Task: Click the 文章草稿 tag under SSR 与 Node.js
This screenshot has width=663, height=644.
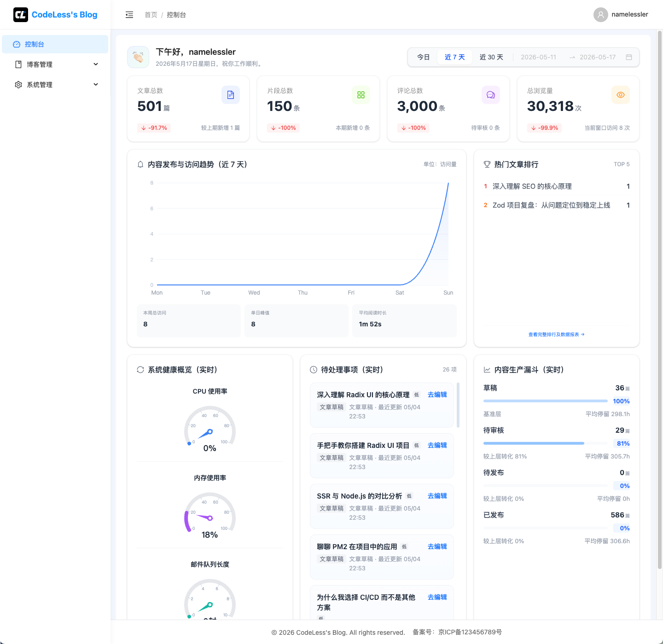Action: [331, 509]
